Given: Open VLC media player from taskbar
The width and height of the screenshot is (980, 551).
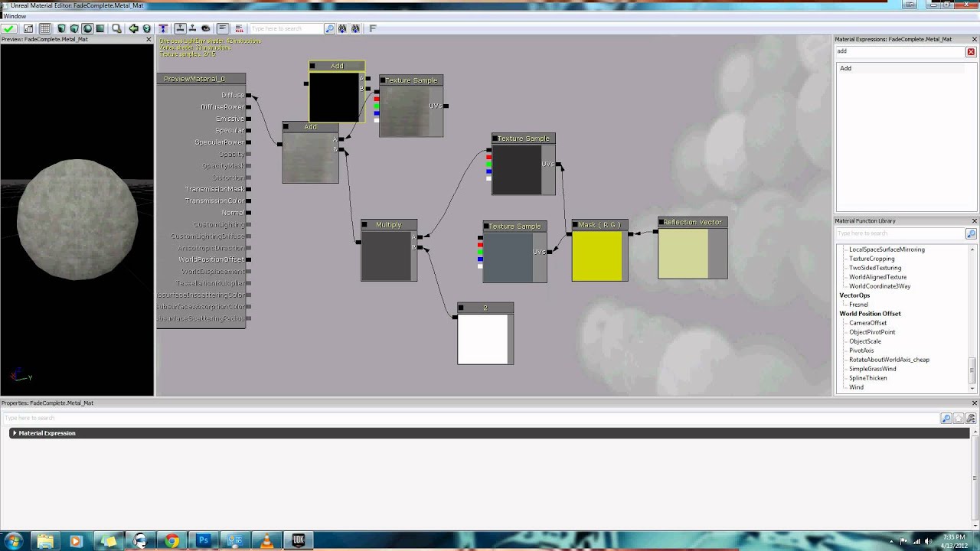Looking at the screenshot, I should 266,541.
